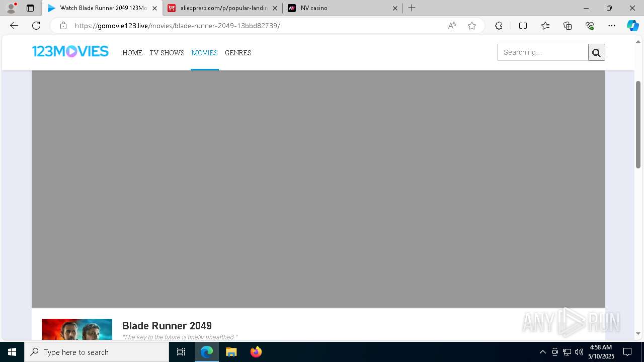Image resolution: width=644 pixels, height=362 pixels.
Task: Toggle split screen icon
Action: click(523, 26)
